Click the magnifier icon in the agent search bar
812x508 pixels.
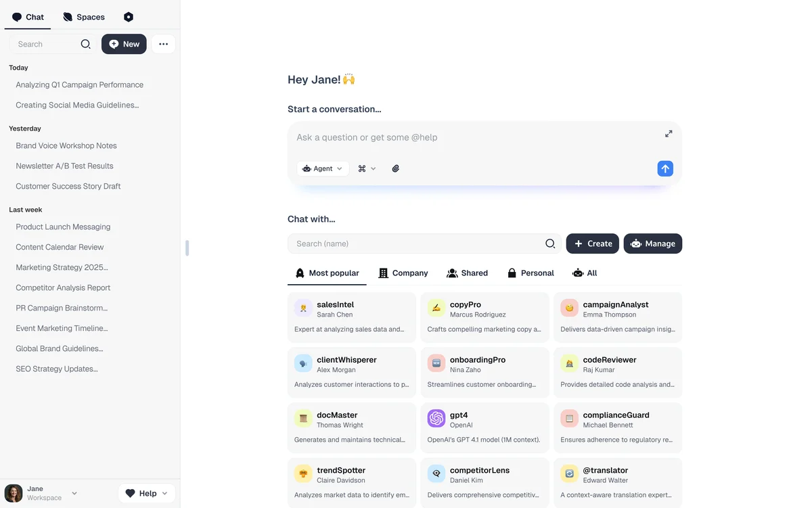click(550, 243)
